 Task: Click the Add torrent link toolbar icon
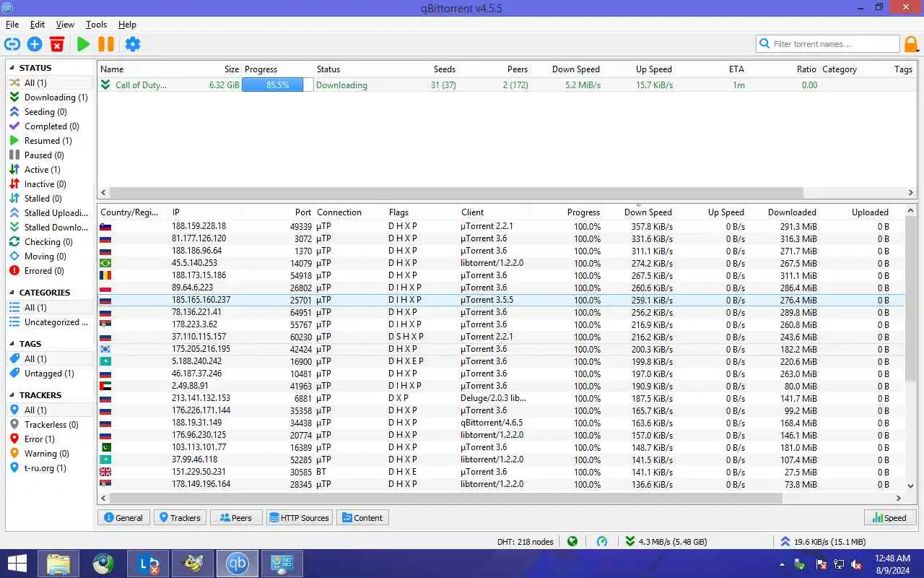12,44
